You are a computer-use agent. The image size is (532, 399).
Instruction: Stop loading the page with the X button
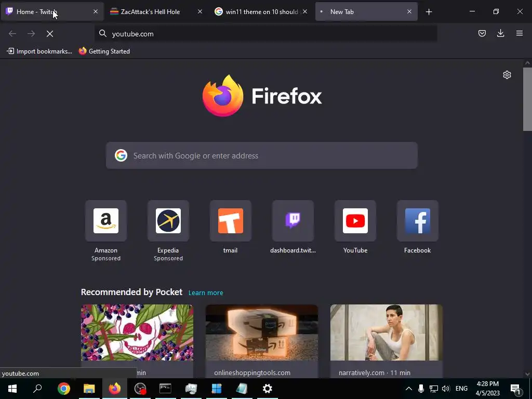50,34
